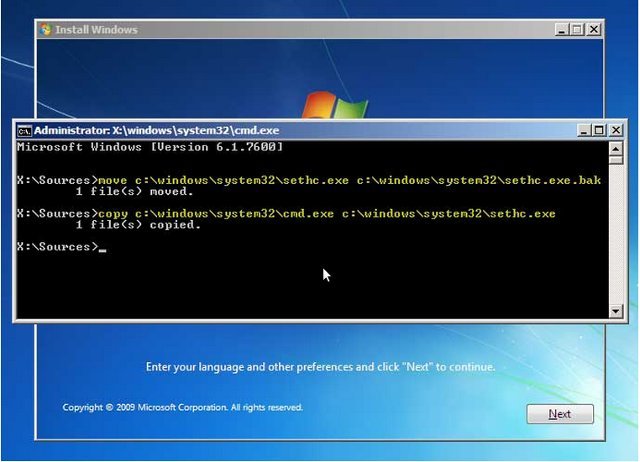Click the Microsoft Corporation copyright text
The height and width of the screenshot is (462, 640).
pos(182,408)
